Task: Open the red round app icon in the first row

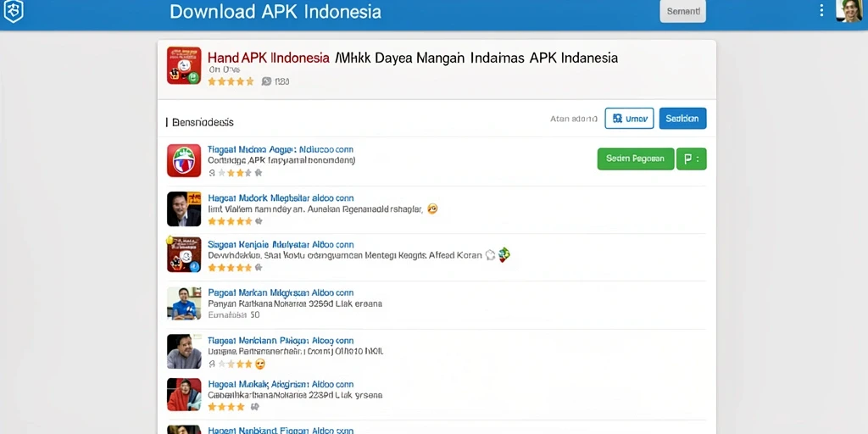Action: pos(184,160)
